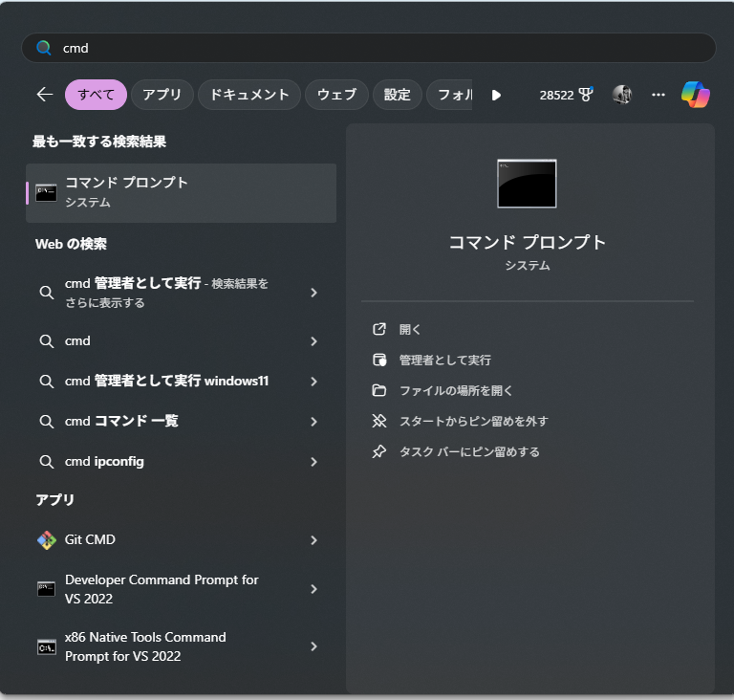Click the x86 Native Tools Command Prompt icon
Screen dimensions: 734x700
tap(46, 647)
